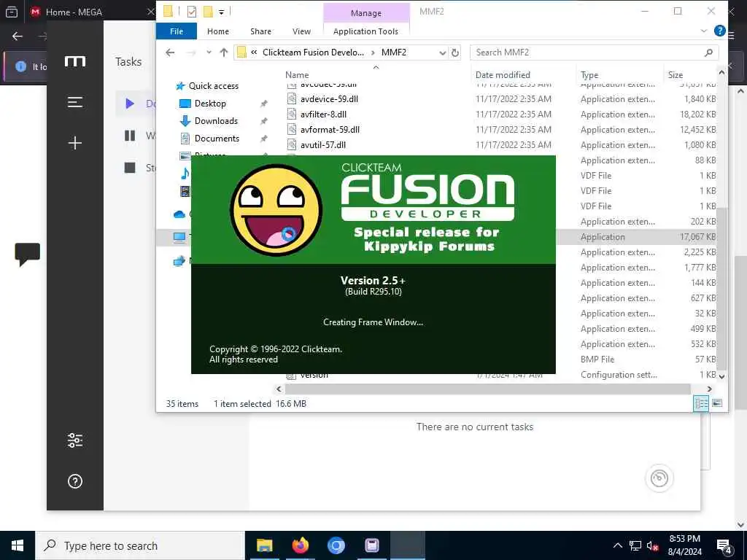Image resolution: width=747 pixels, height=560 pixels.
Task: Sort files by Type column
Action: 589,75
